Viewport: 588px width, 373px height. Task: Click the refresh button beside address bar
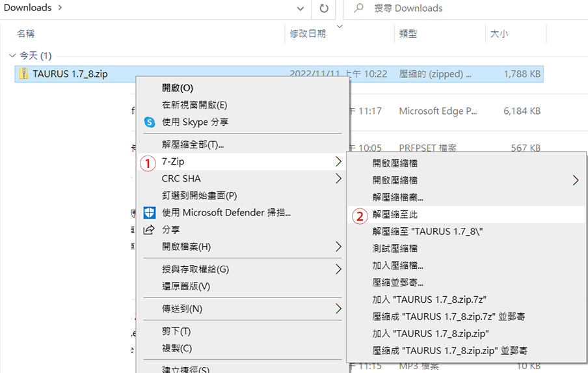(323, 8)
